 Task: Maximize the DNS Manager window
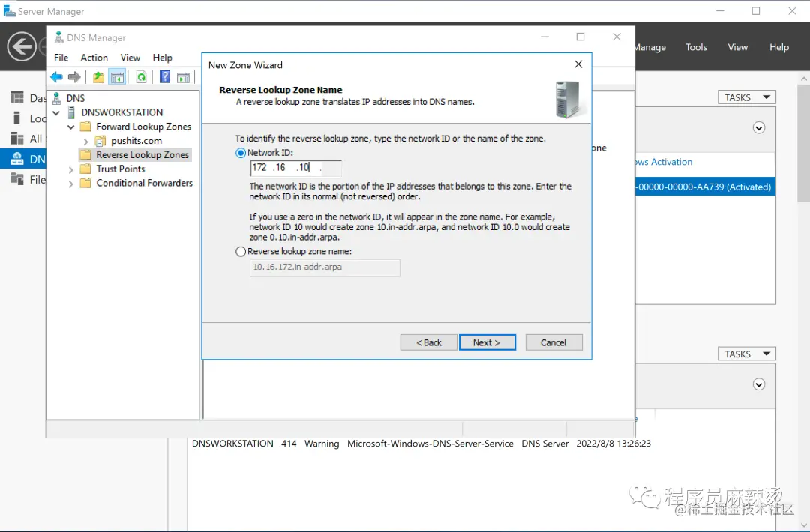point(580,37)
